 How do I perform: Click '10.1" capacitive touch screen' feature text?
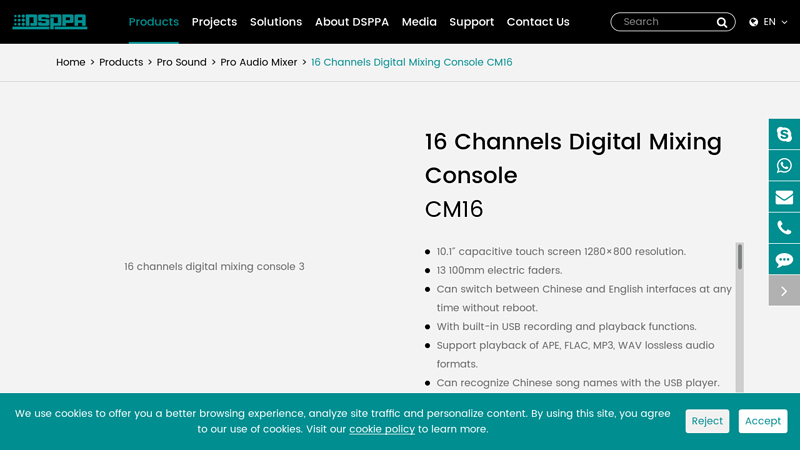coord(561,252)
